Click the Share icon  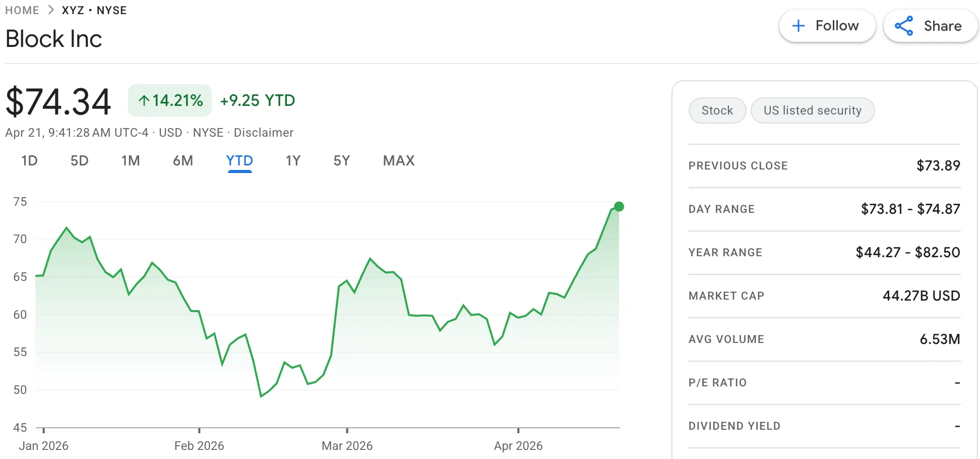click(x=904, y=26)
